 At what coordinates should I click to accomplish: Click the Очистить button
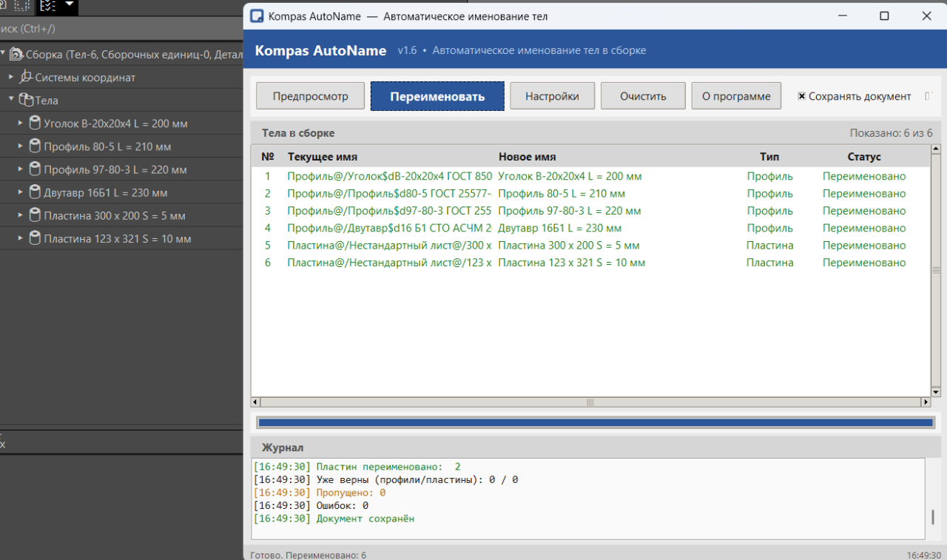[x=643, y=96]
